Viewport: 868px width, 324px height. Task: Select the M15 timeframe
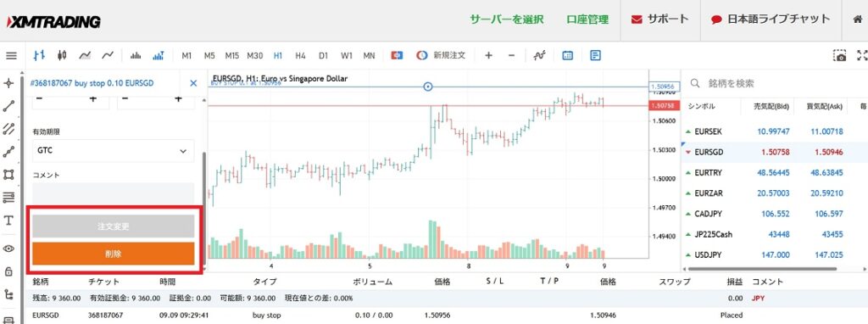(x=232, y=55)
